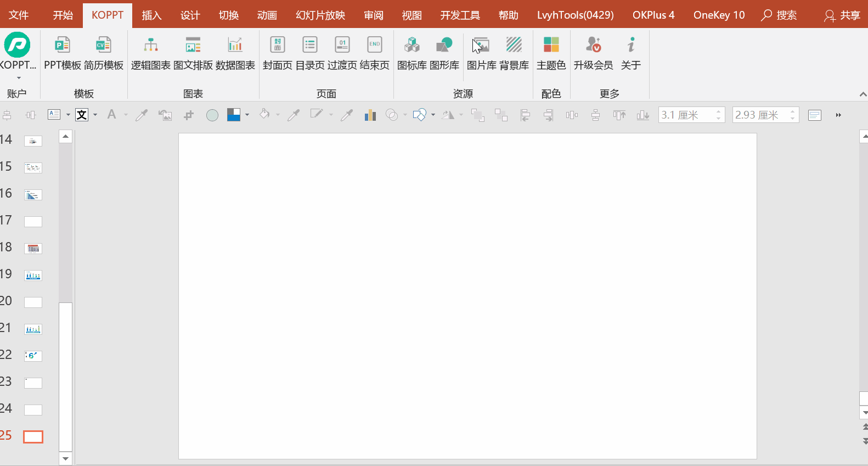The height and width of the screenshot is (466, 868).
Task: Open the 数据图表 data charts
Action: 235,53
